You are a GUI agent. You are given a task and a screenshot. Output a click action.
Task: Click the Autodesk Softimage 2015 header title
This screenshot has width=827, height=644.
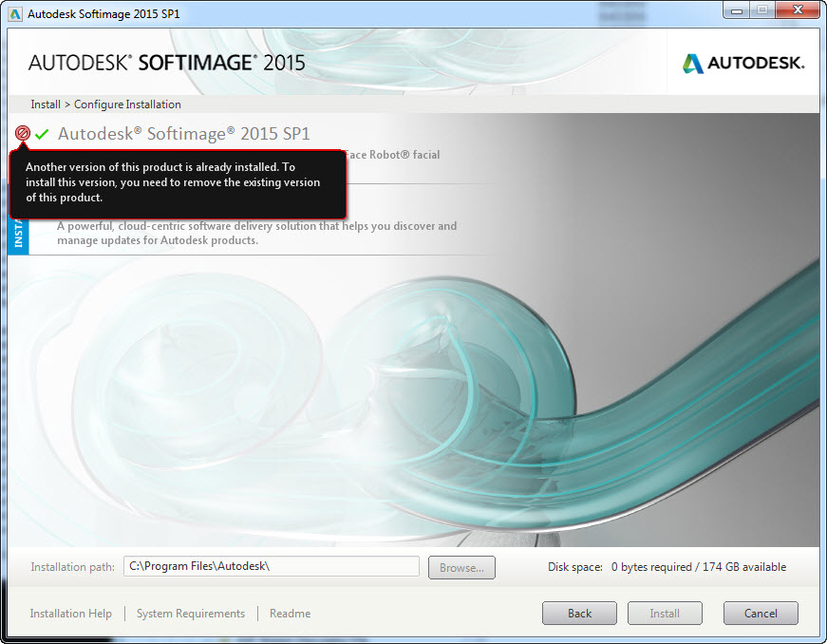(x=167, y=63)
